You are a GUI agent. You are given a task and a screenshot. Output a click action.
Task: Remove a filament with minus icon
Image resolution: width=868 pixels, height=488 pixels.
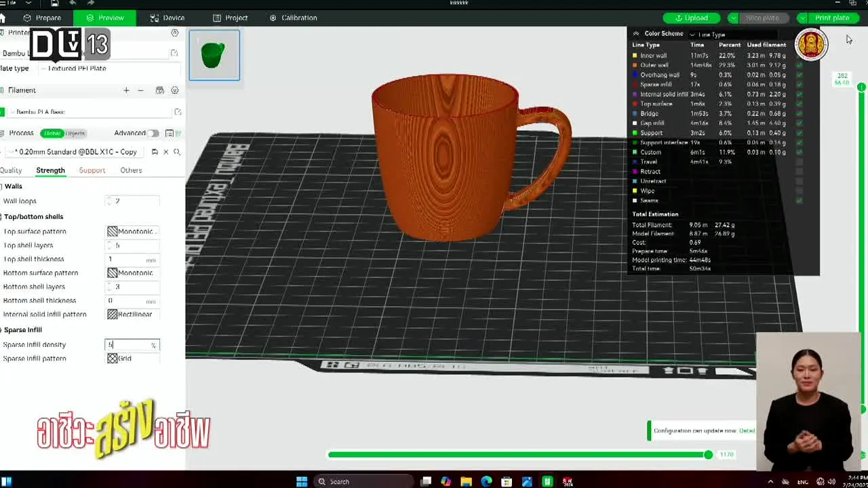(x=140, y=90)
